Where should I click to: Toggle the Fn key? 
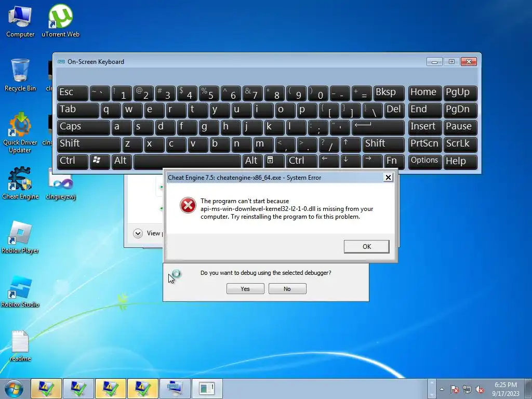coord(394,162)
